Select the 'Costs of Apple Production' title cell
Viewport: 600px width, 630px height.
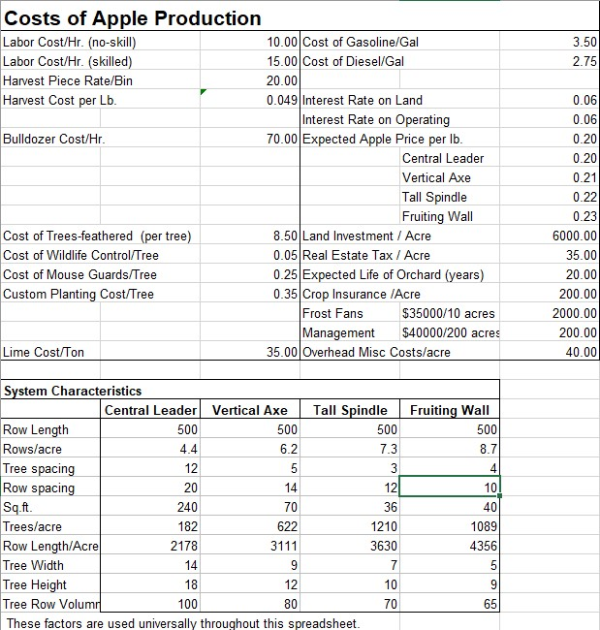[x=133, y=18]
